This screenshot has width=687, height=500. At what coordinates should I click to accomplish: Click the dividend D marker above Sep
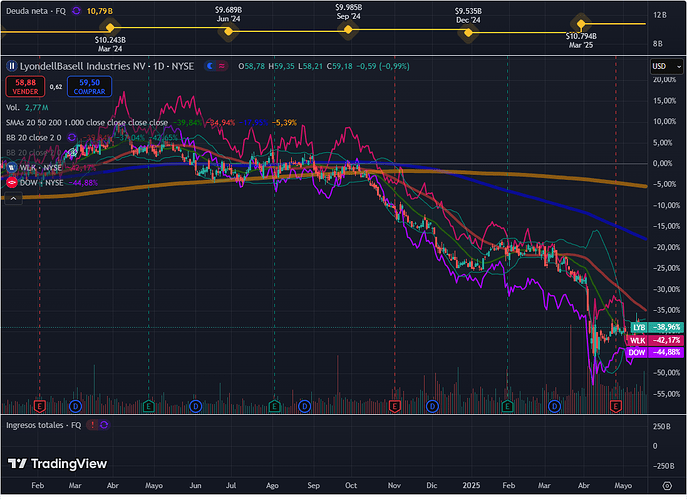304,406
